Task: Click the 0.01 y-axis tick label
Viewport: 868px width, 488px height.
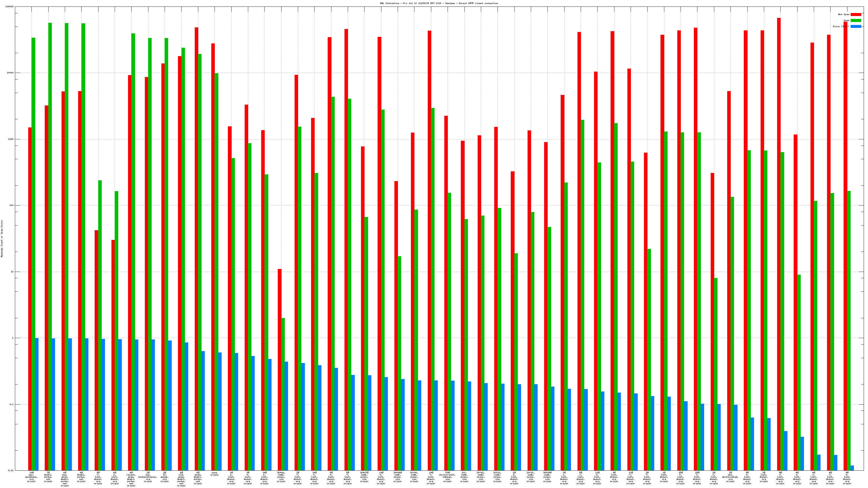Action: (x=11, y=470)
